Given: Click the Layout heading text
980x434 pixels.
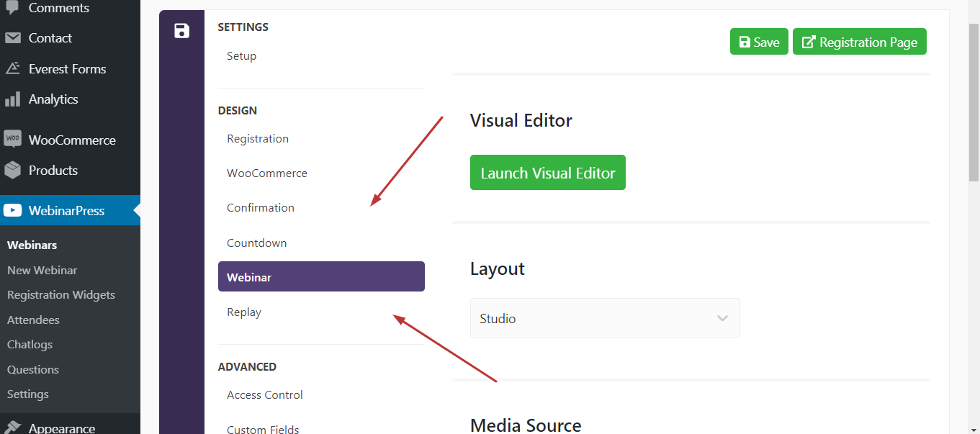Looking at the screenshot, I should [498, 268].
